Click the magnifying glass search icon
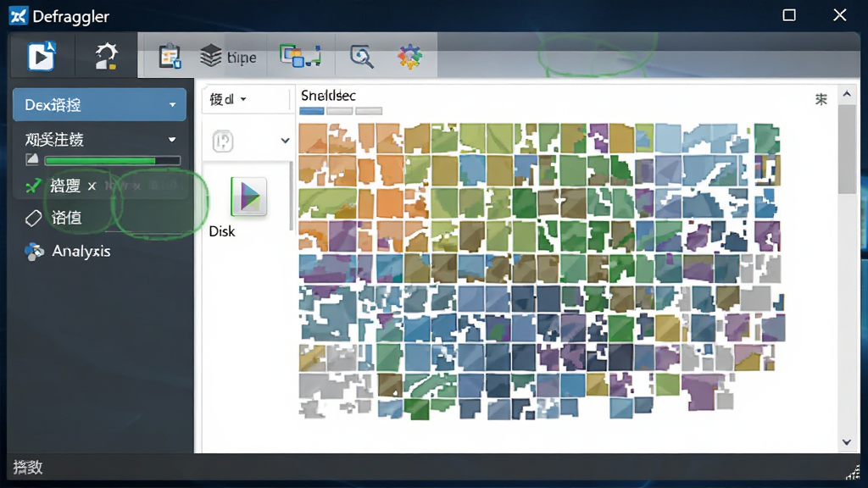 click(361, 57)
